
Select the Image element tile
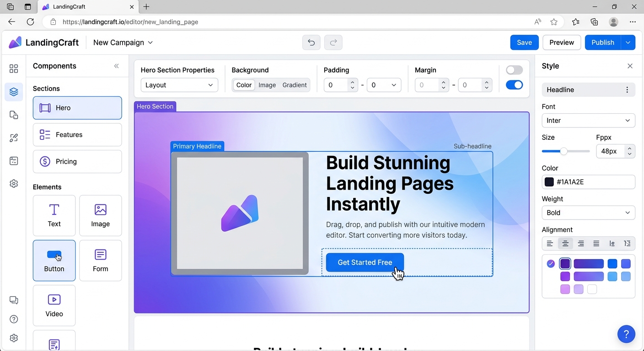[101, 216]
